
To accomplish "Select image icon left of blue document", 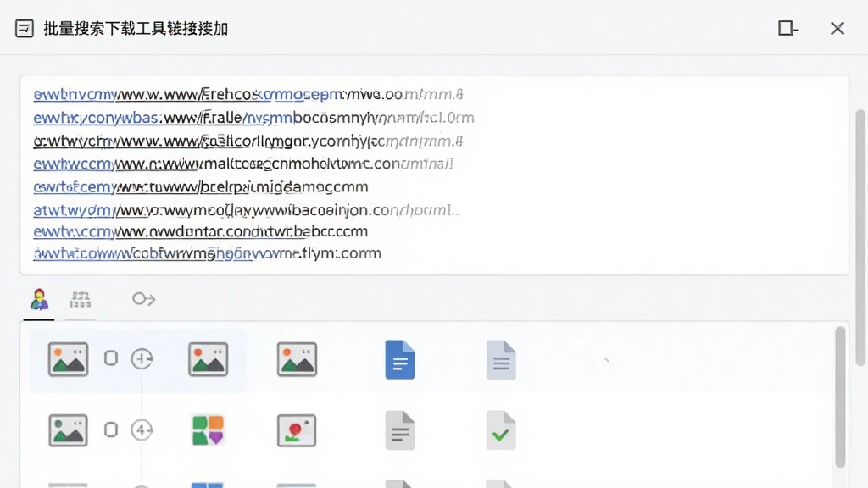I will click(x=297, y=359).
